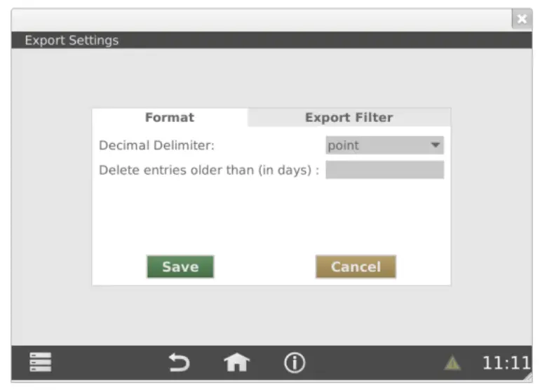Open the warning triangle indicator
Screen dimensions: 540x392
pyautogui.click(x=452, y=363)
